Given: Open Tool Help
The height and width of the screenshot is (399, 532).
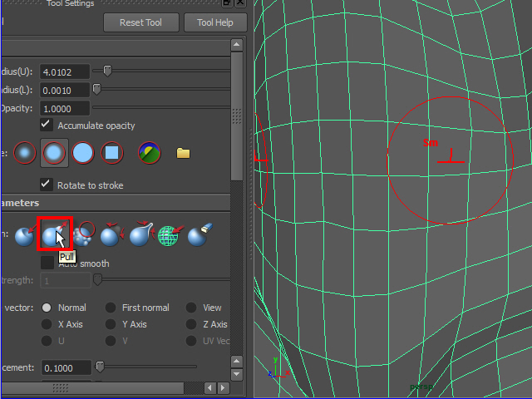Looking at the screenshot, I should pos(214,22).
